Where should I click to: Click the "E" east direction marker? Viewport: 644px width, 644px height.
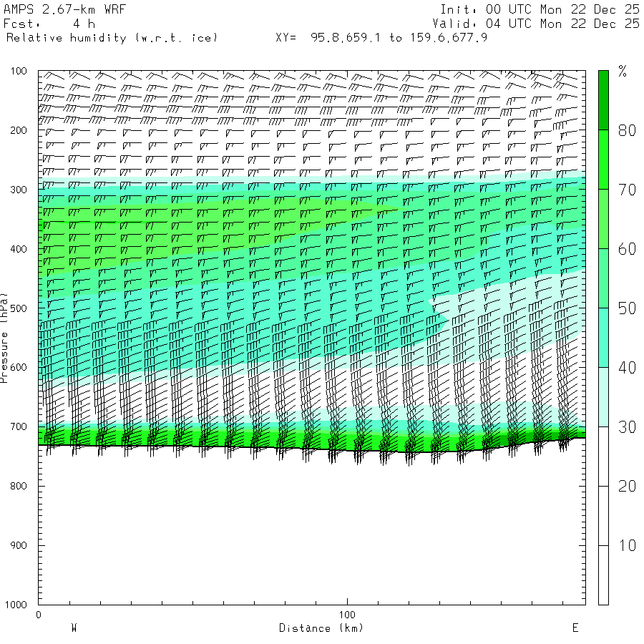[575, 628]
